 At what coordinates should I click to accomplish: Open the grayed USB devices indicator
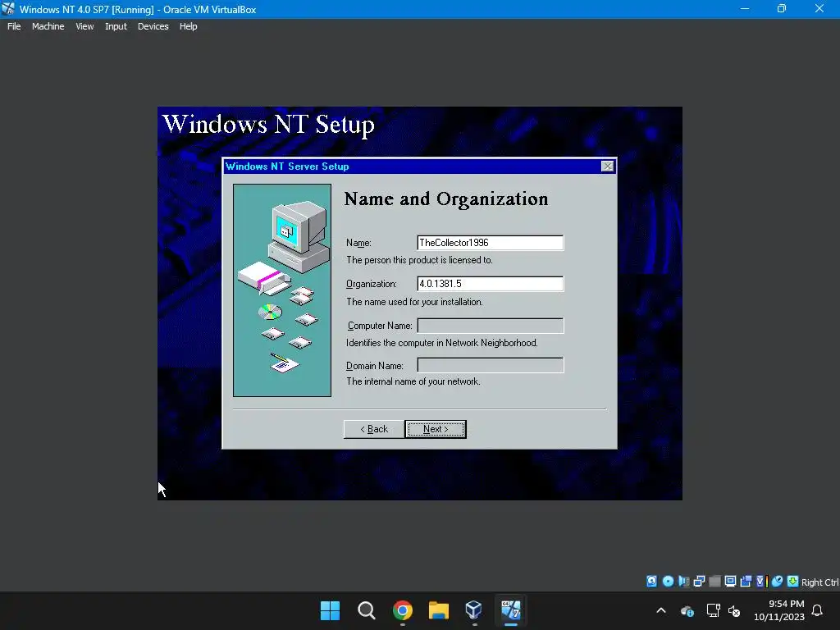[714, 582]
